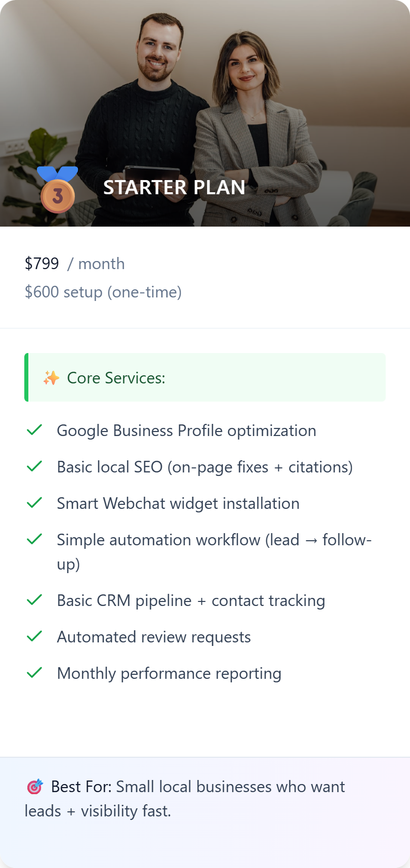This screenshot has width=410, height=868.
Task: Click the sparkles icon beside Core Services
Action: tap(51, 378)
